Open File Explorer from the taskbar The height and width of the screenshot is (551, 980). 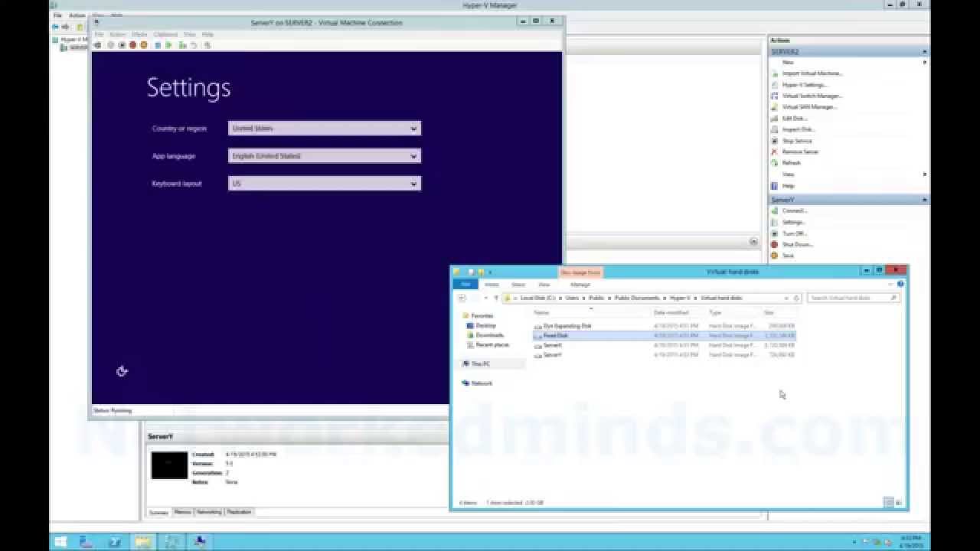click(142, 542)
